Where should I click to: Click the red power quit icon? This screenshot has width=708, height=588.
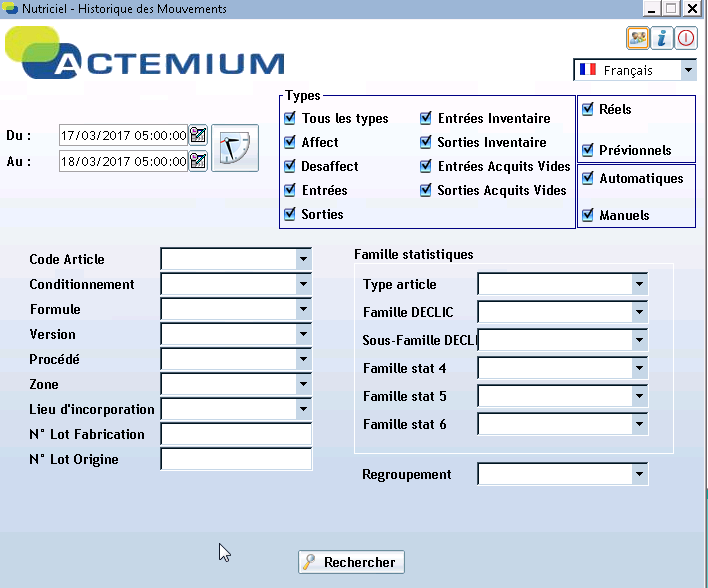coord(685,38)
